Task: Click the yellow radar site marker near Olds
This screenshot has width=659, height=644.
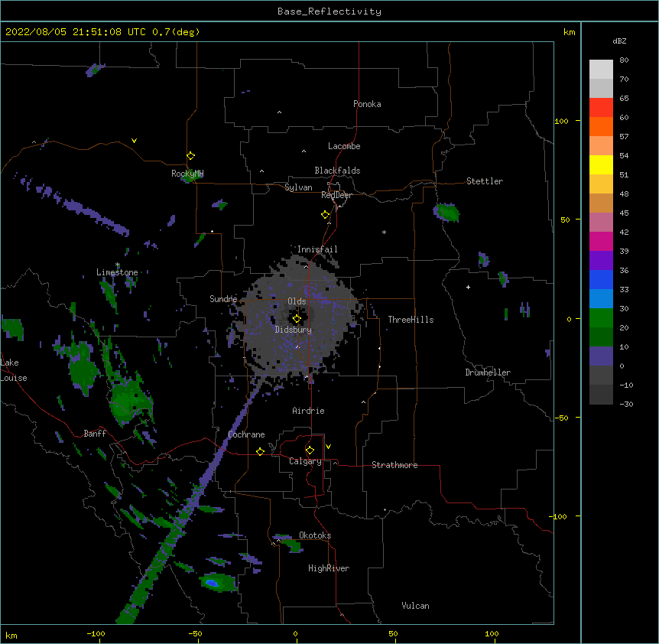Action: tap(297, 319)
